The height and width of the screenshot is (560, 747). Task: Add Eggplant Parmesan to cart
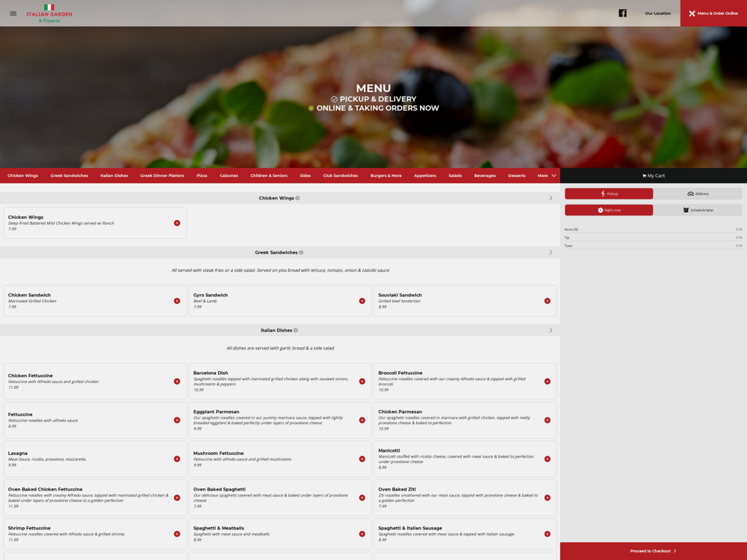[x=362, y=420]
